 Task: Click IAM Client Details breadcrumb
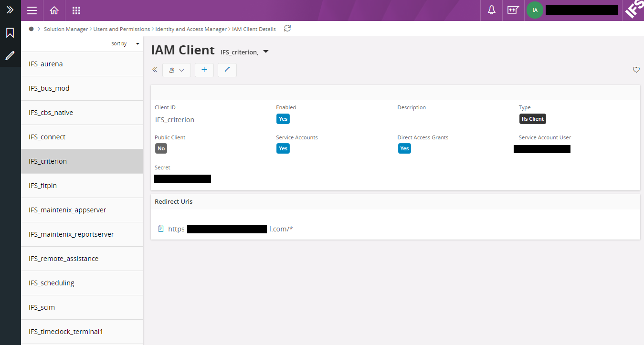click(254, 29)
